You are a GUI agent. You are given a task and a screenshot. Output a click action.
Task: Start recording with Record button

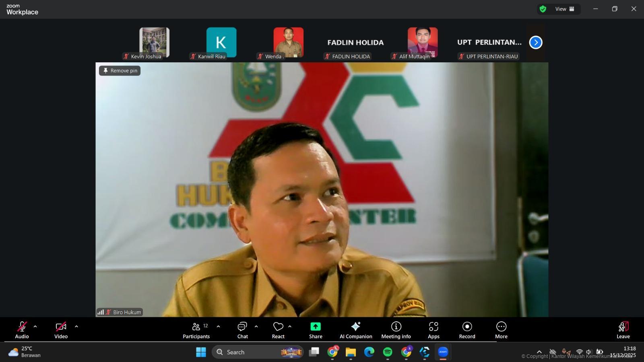467,330
